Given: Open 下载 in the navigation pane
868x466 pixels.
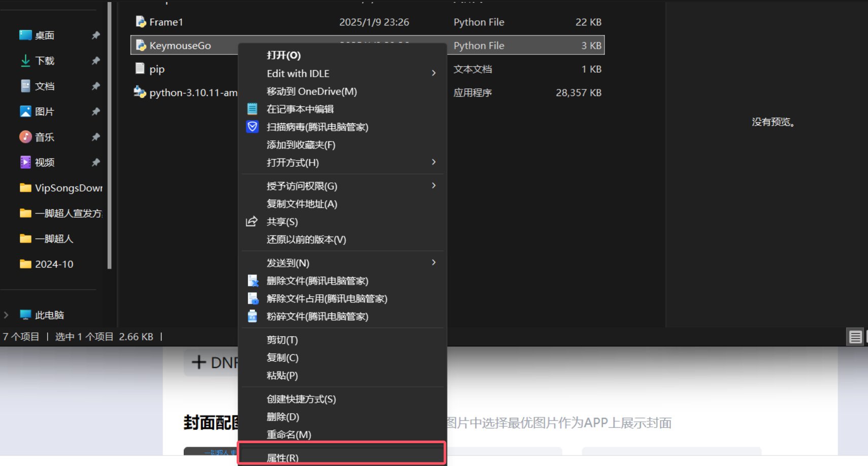Looking at the screenshot, I should tap(45, 60).
